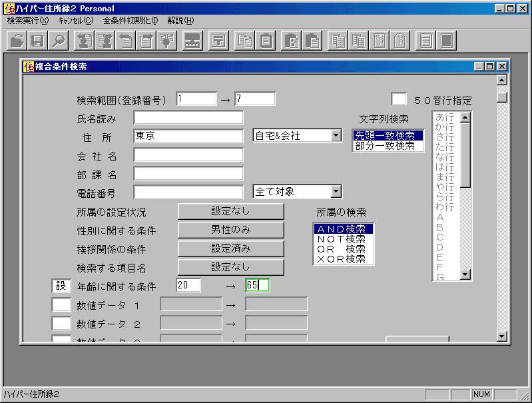The height and width of the screenshot is (403, 532).
Task: Click the bold left-arrow card icon
Action: pos(85,41)
